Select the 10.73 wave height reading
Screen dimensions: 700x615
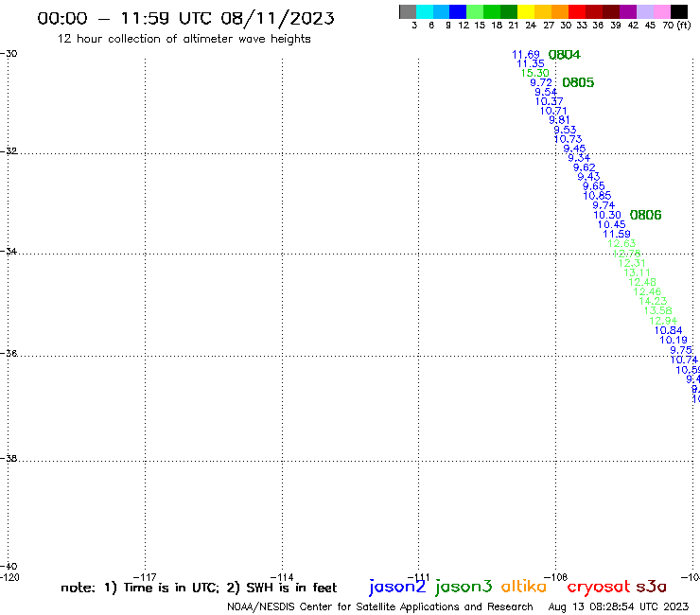[568, 139]
